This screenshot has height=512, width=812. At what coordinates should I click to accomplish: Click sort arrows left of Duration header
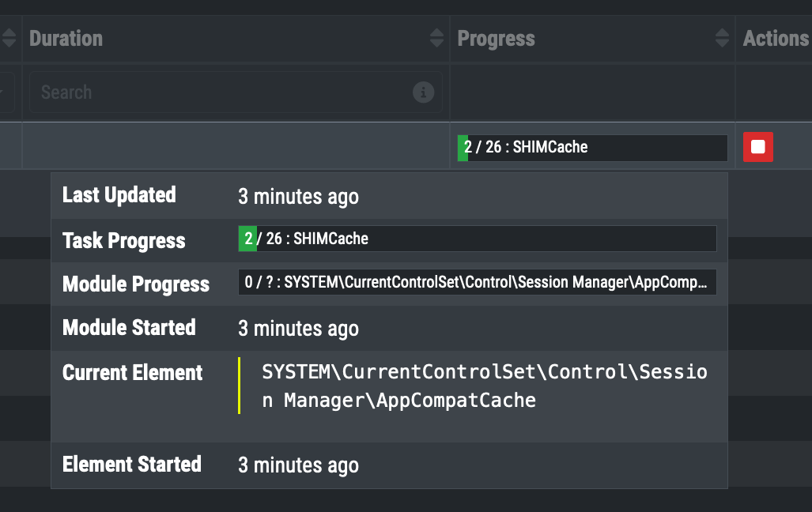9,38
